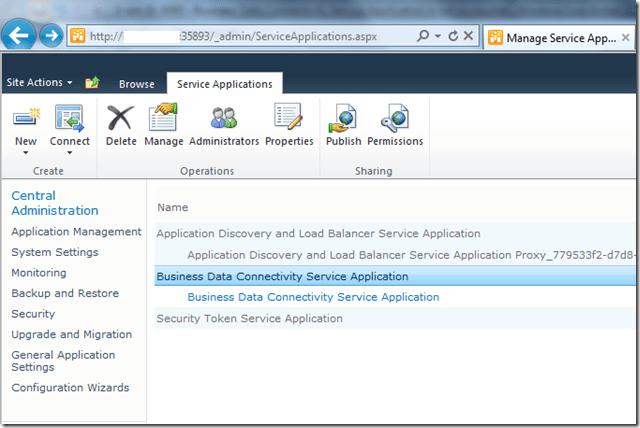640x428 pixels.
Task: Click the browser Back button
Action: pos(20,36)
